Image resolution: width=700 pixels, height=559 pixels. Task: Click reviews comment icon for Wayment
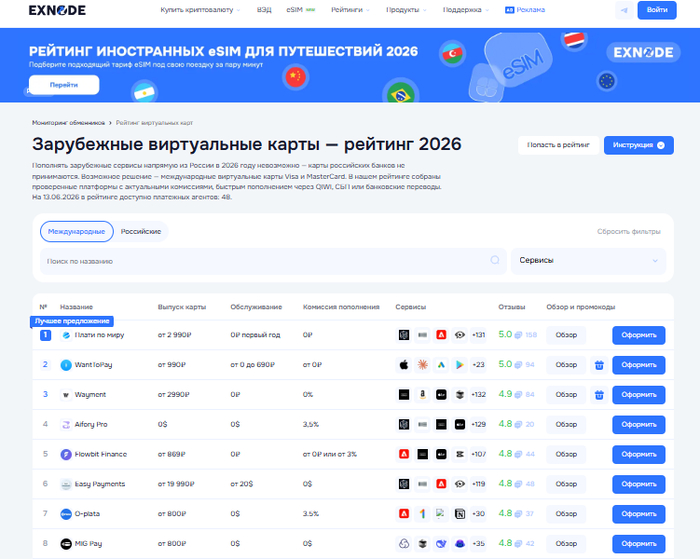[x=518, y=395]
